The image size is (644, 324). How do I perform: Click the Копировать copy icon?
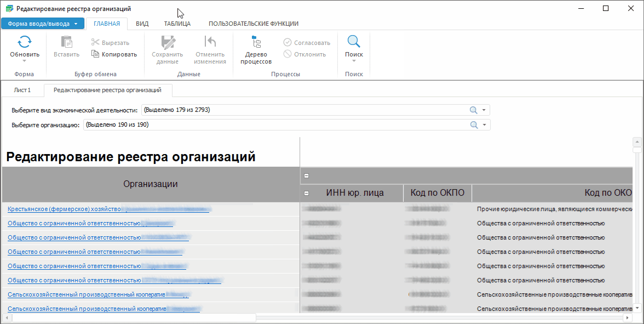coord(95,54)
